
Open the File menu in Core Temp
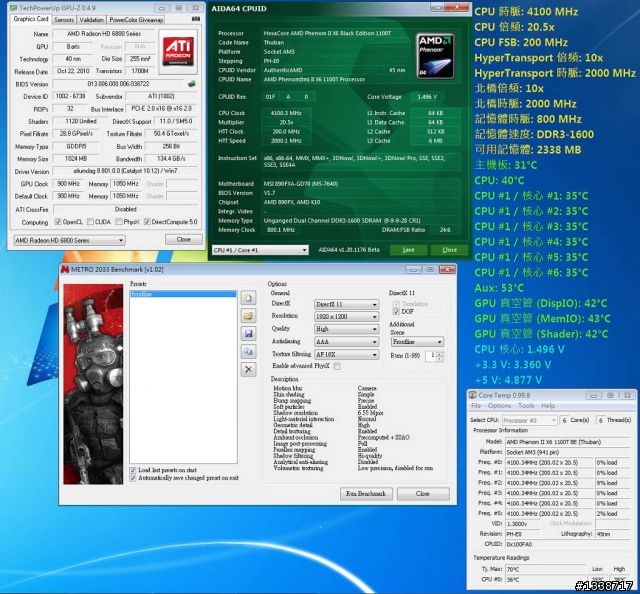coord(476,405)
